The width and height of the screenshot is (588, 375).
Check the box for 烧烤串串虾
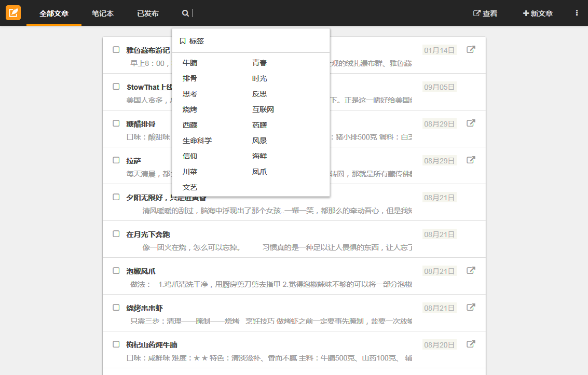116,307
